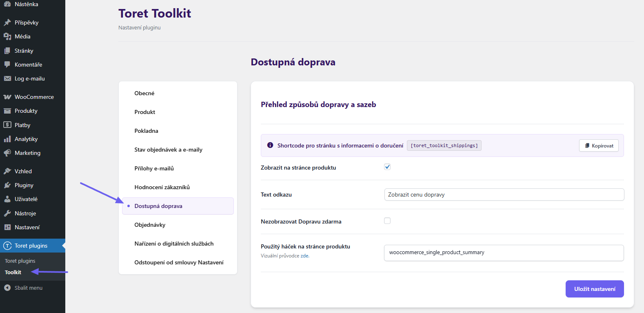This screenshot has width=644, height=313.
Task: Click the Média icon in sidebar
Action: pyautogui.click(x=7, y=36)
